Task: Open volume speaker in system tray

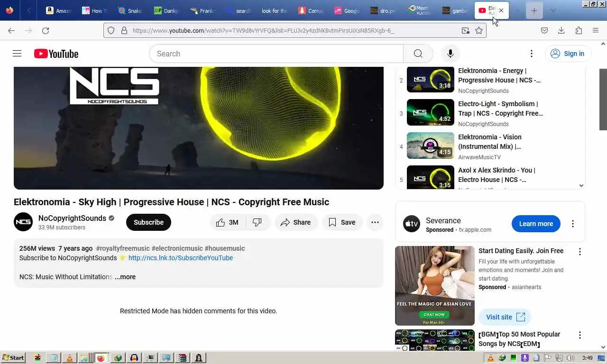Action: 570,358
